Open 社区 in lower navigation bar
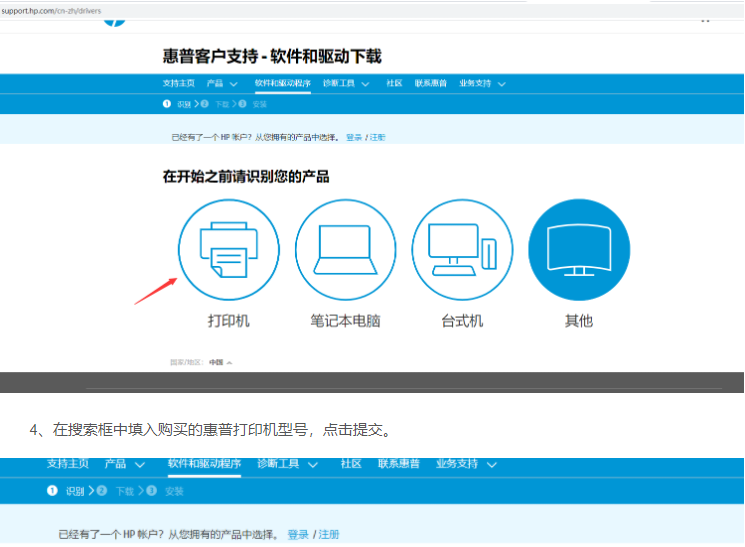The height and width of the screenshot is (547, 745). click(x=351, y=464)
